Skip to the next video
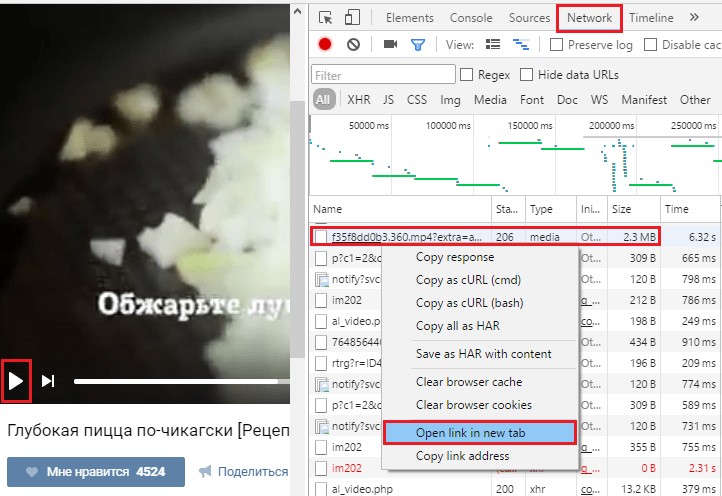The image size is (722, 496). point(48,381)
